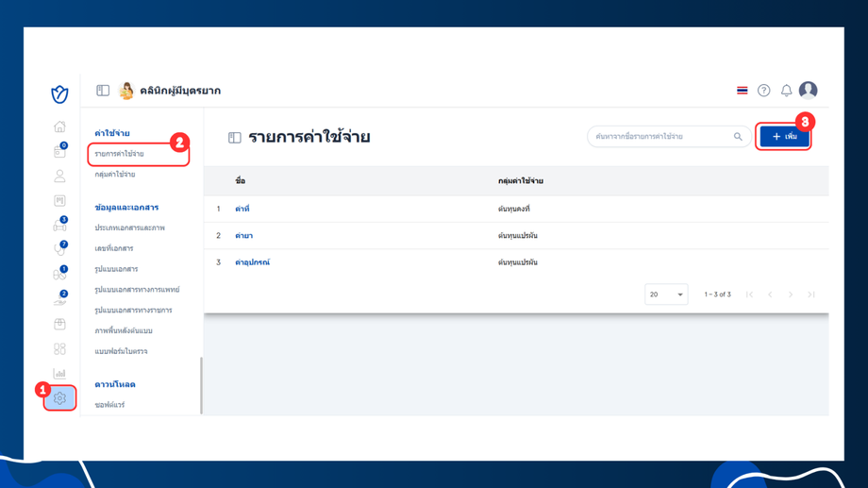This screenshot has width=868, height=488.
Task: Select รูปแบบเอกสารทางการแพทย์ menu item
Action: click(x=137, y=290)
